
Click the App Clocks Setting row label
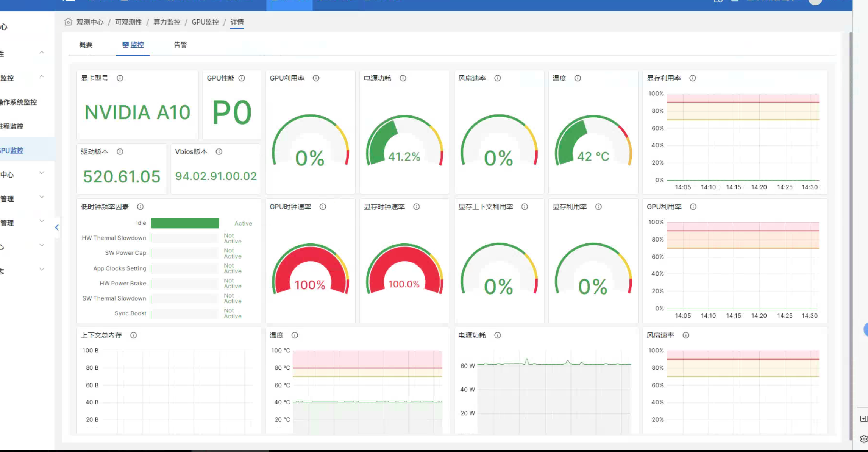point(120,268)
